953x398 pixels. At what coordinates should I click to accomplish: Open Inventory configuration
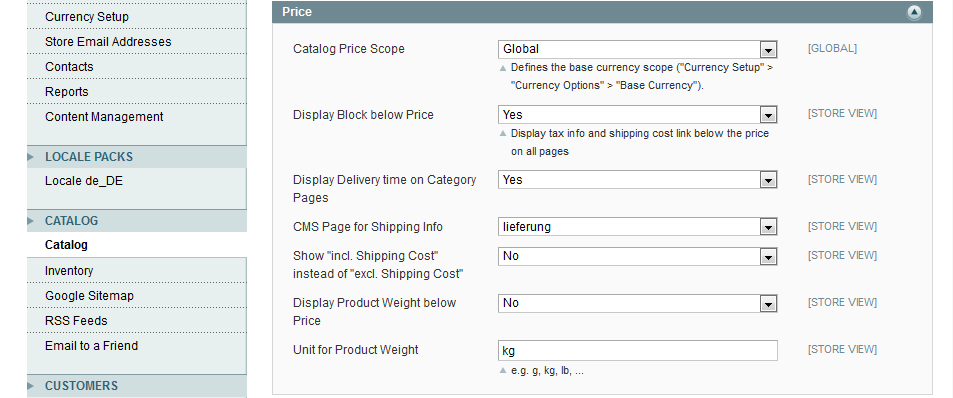click(69, 271)
